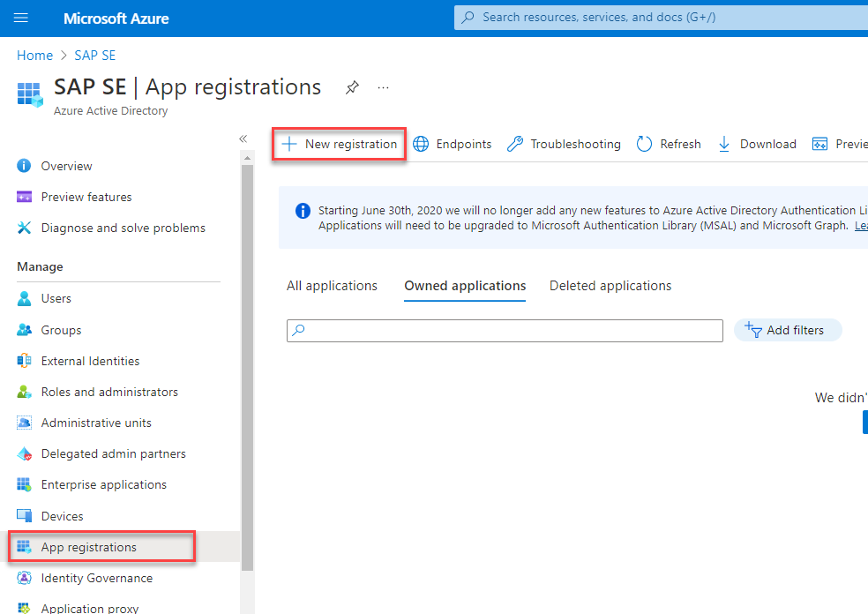Open Endpoints from the toolbar
The width and height of the screenshot is (868, 614).
453,144
